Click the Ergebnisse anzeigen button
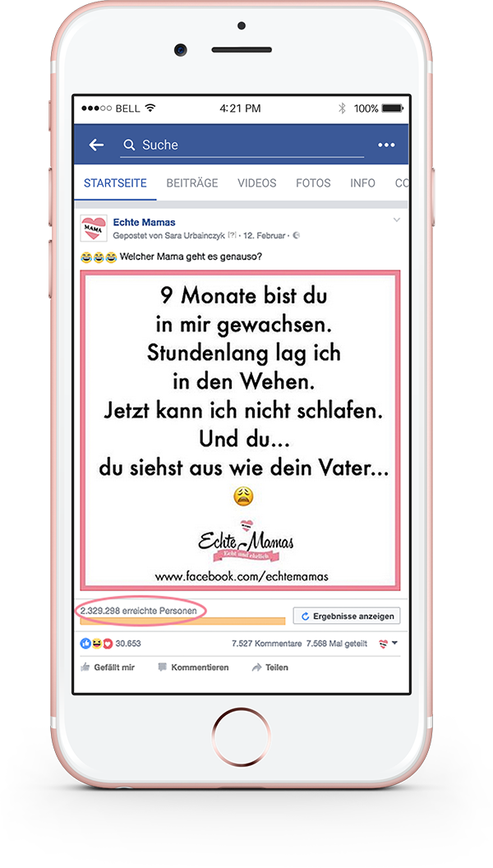493x868 pixels. point(347,616)
